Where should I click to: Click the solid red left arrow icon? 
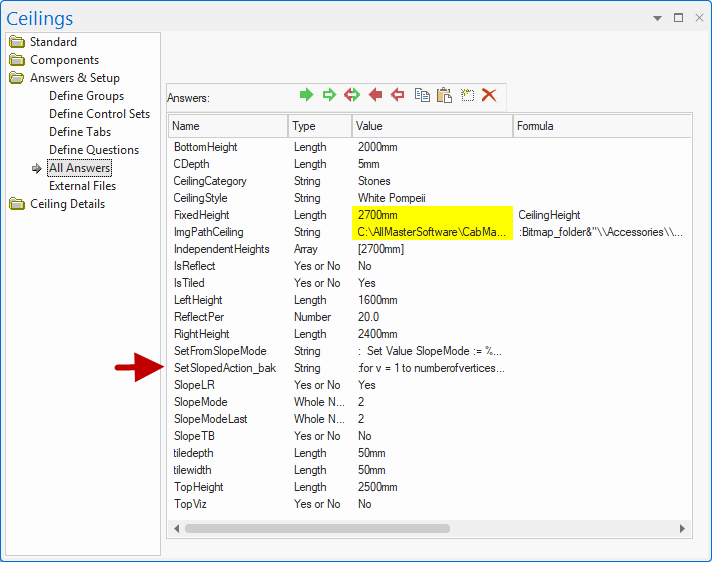tap(375, 95)
